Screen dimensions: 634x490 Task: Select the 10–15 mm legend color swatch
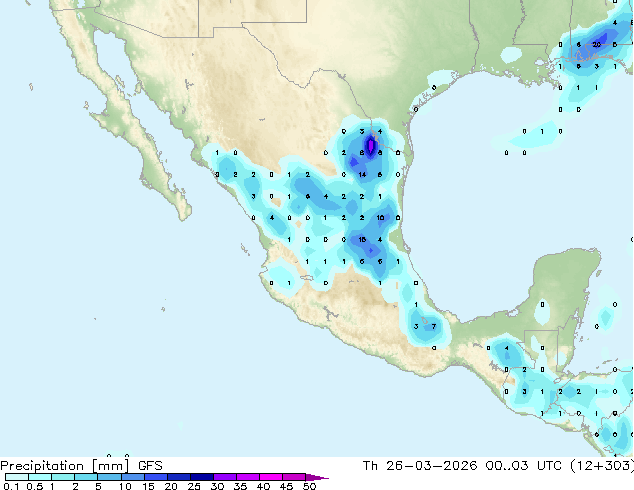pos(132,477)
